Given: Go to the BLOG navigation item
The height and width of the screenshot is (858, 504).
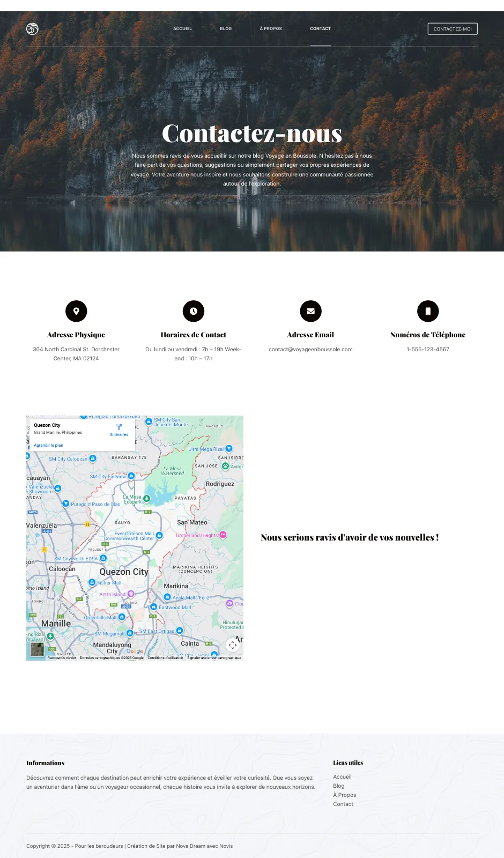Looking at the screenshot, I should pos(226,29).
